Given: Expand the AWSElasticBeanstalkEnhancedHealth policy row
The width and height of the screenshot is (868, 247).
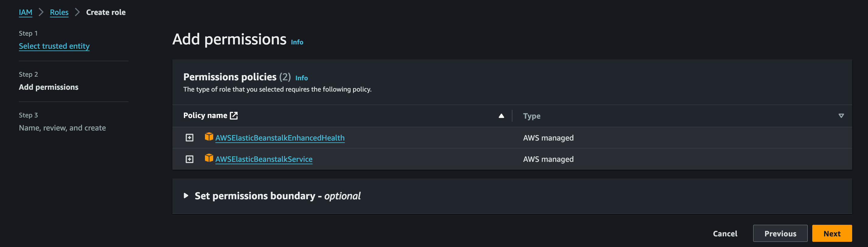Looking at the screenshot, I should click(189, 137).
